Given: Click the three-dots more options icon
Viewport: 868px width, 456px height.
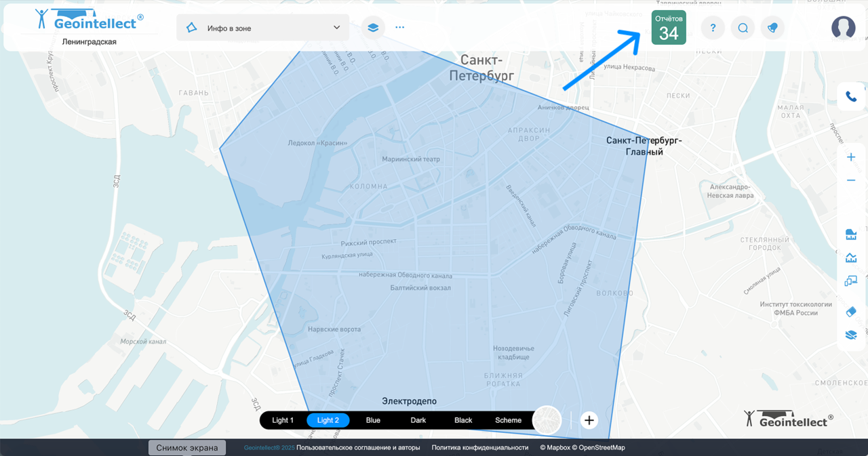Looking at the screenshot, I should tap(399, 28).
